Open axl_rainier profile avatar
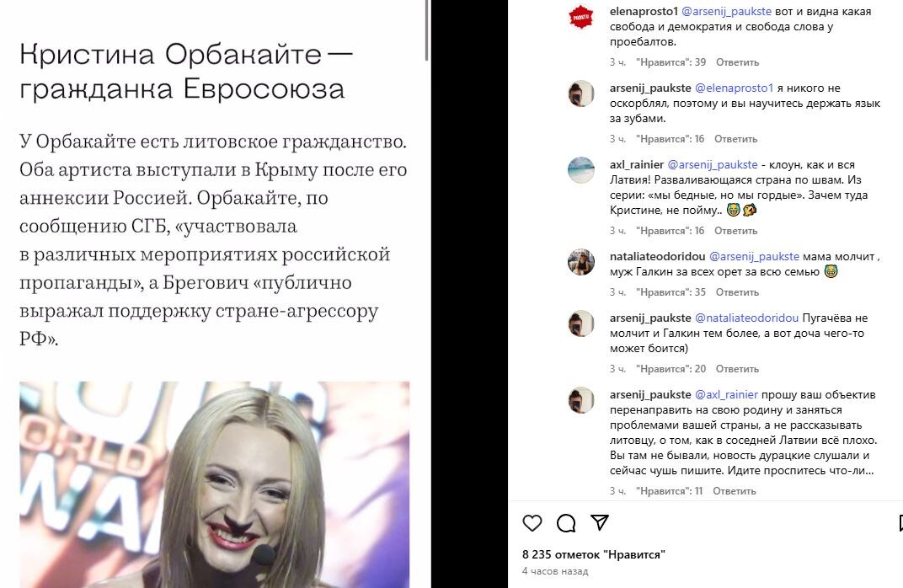 581,170
